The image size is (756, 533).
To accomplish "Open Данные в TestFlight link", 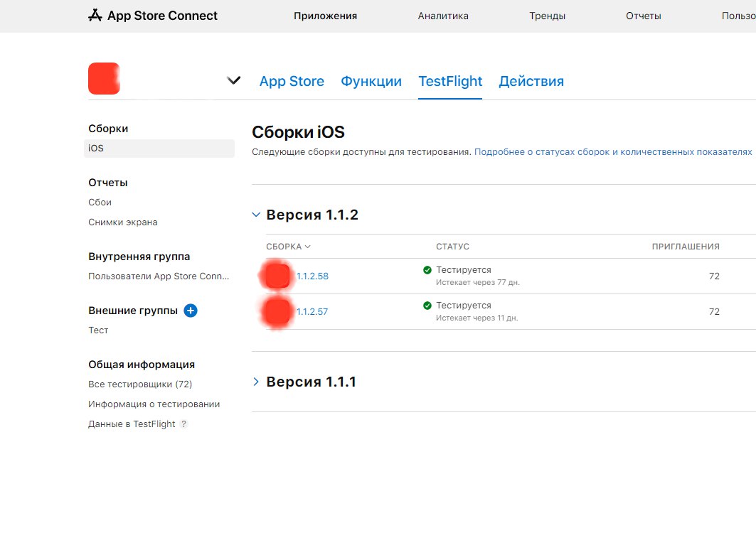I will pyautogui.click(x=132, y=424).
